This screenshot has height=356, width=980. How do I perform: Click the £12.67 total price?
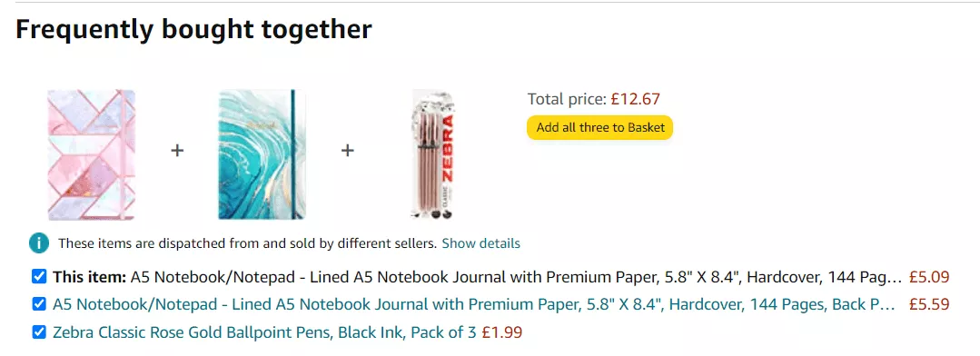(x=636, y=99)
